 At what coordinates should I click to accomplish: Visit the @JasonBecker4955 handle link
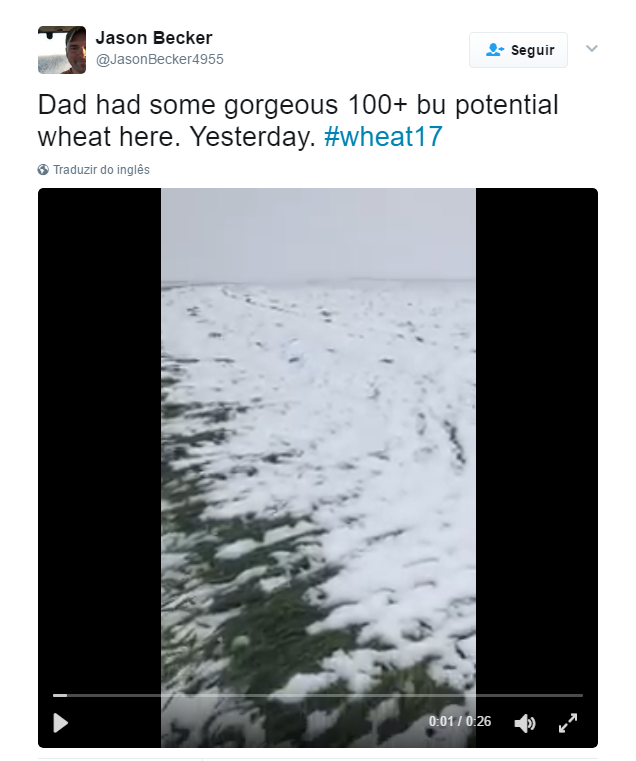point(160,60)
